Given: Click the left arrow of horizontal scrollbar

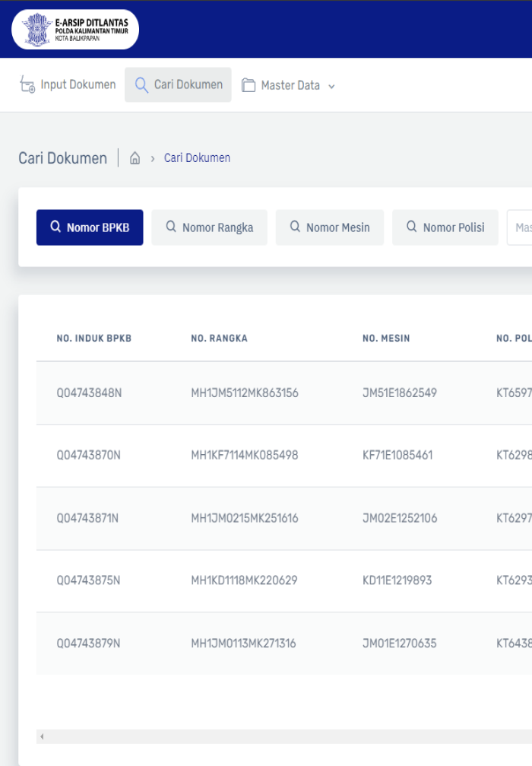Looking at the screenshot, I should pyautogui.click(x=42, y=736).
